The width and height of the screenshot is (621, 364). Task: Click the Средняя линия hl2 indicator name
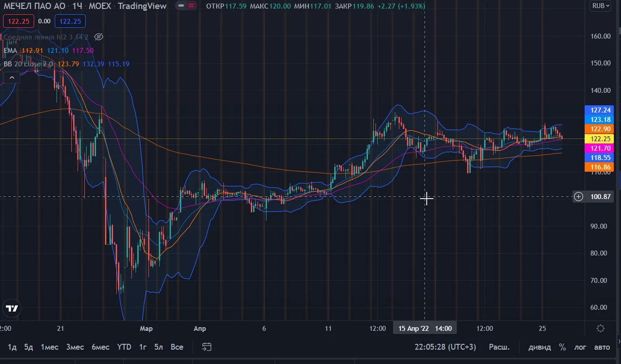tap(46, 37)
